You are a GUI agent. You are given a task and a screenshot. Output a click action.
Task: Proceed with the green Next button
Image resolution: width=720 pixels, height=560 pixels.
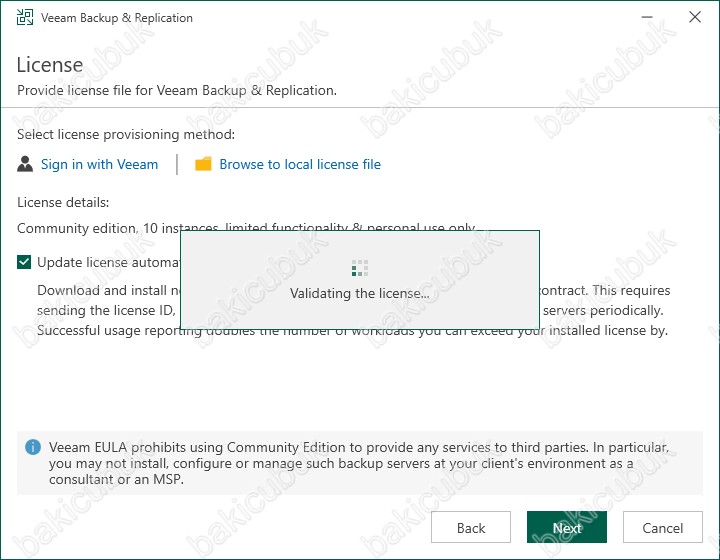pos(567,527)
